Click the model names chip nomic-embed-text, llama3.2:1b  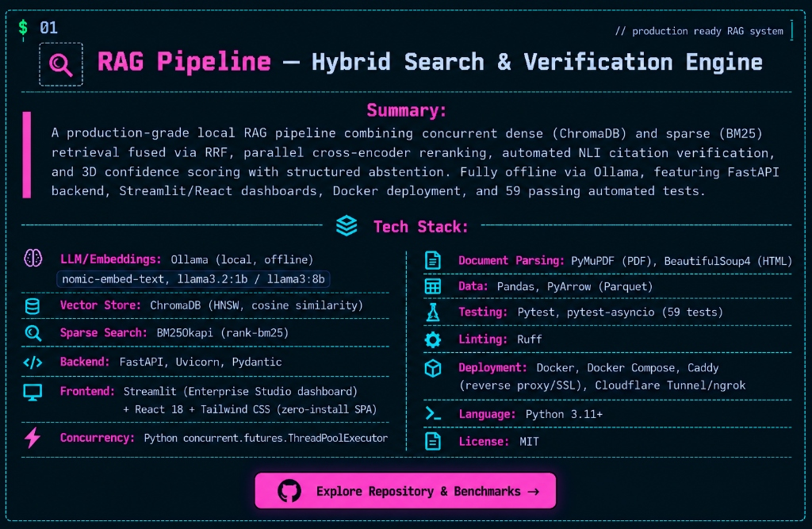(193, 279)
